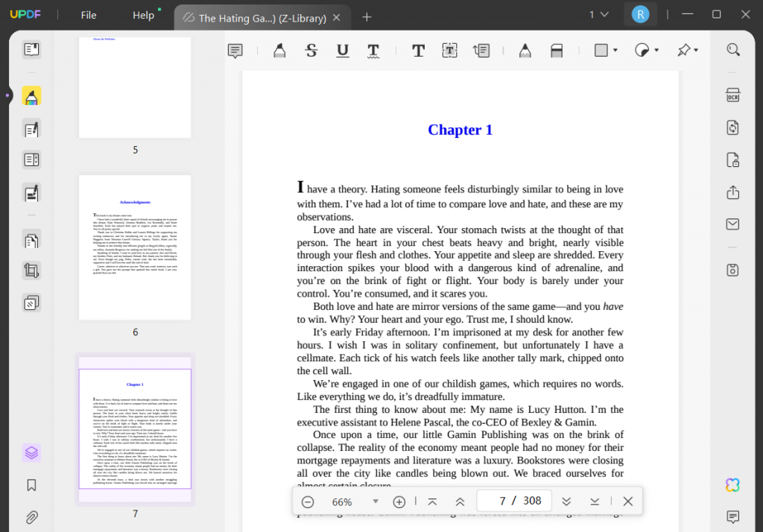Select the Highlighter annotation tool
Screen dimensions: 763x532
279,50
